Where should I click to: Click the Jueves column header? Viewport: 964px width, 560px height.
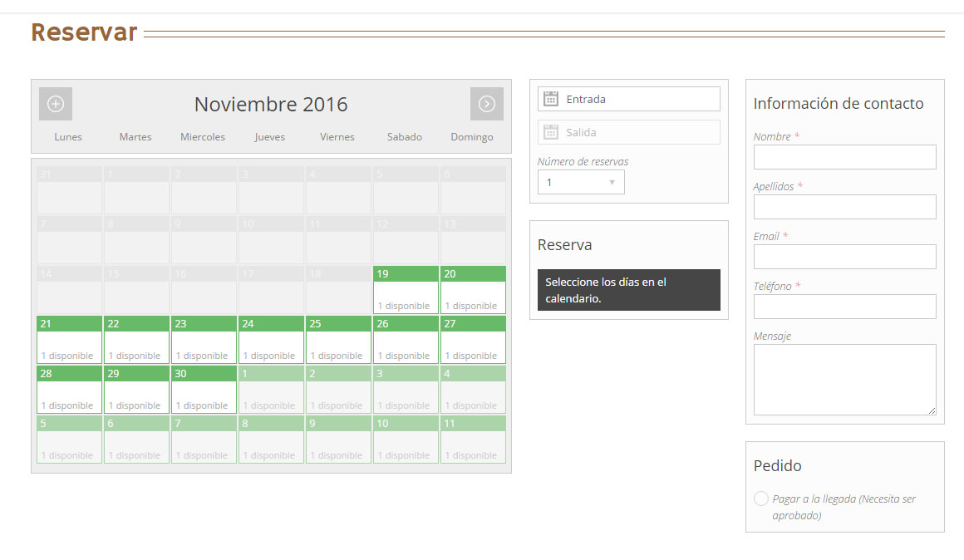coord(270,137)
